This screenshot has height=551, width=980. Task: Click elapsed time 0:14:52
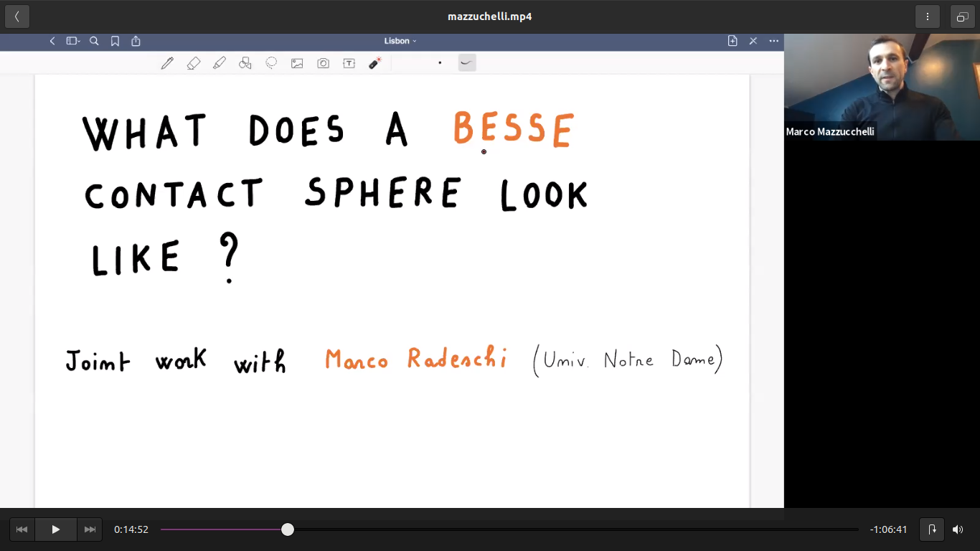[x=131, y=529]
